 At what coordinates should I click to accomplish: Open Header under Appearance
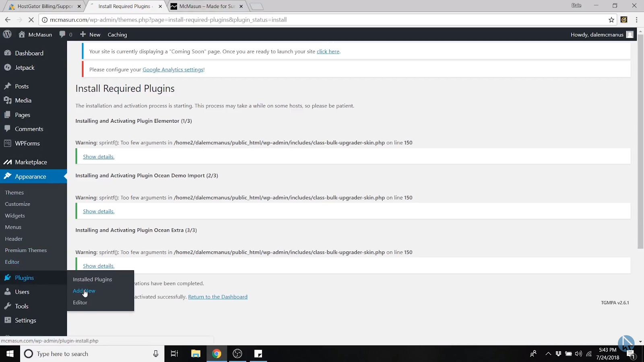tap(14, 239)
